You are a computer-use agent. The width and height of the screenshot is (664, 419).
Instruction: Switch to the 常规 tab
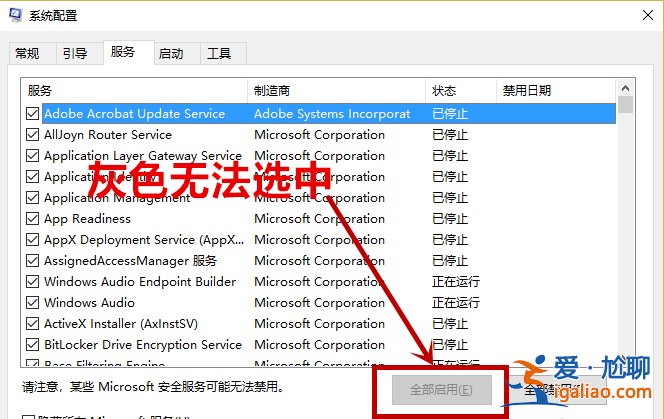pos(32,53)
